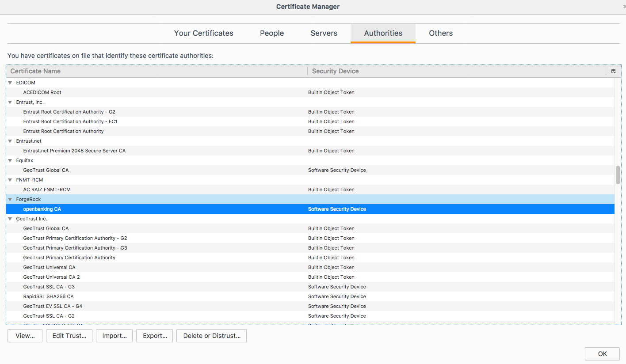Click the Export... button

tap(155, 336)
